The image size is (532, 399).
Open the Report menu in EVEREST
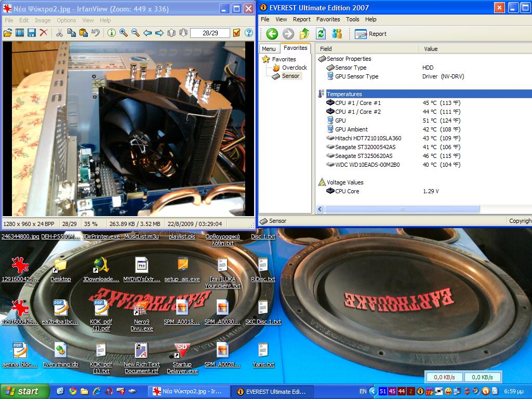[302, 19]
